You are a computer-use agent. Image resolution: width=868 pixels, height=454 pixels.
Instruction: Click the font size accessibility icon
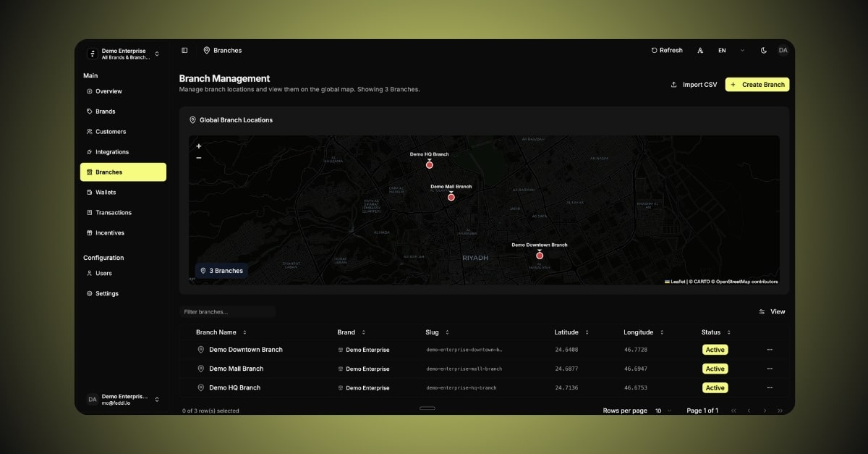[x=700, y=51]
